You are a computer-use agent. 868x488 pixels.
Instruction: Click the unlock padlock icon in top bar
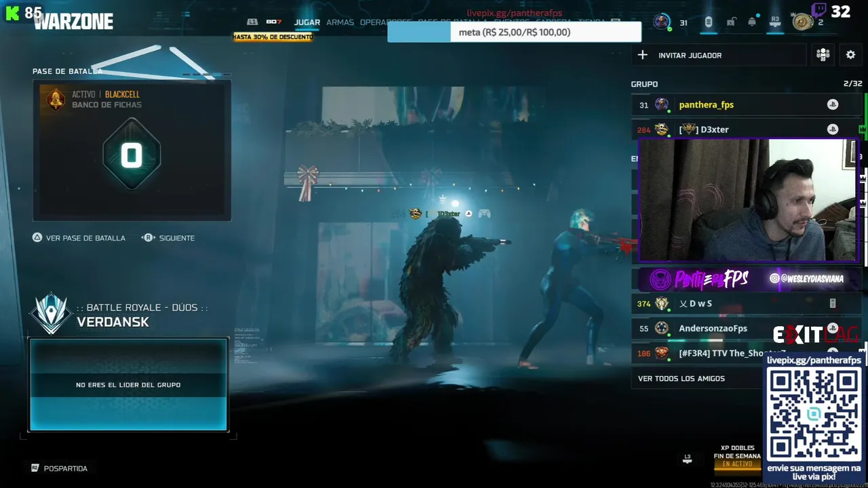pyautogui.click(x=730, y=22)
